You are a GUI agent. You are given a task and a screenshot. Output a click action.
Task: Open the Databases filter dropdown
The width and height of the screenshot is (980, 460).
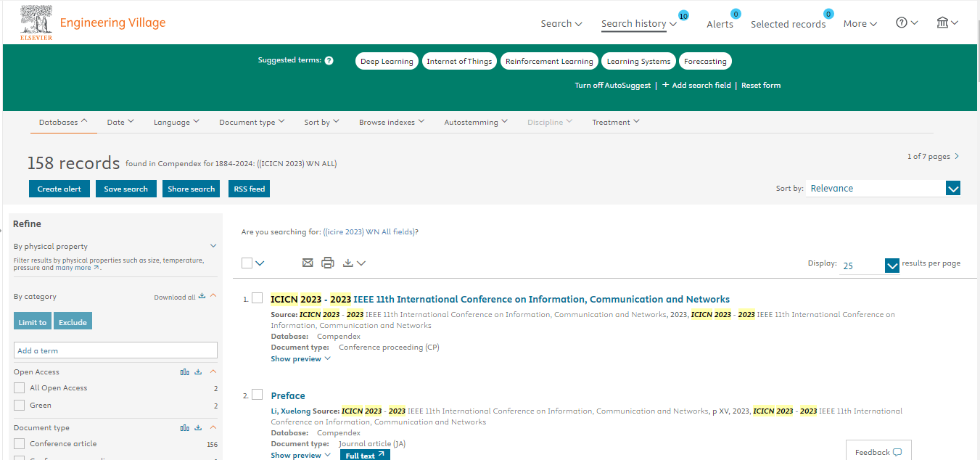pyautogui.click(x=63, y=122)
